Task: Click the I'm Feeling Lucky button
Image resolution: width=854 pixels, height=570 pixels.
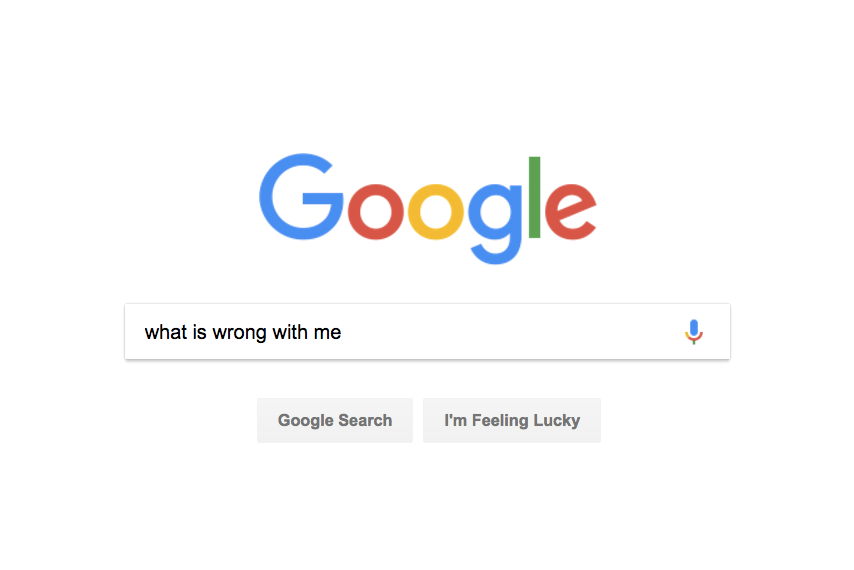Action: (x=512, y=420)
